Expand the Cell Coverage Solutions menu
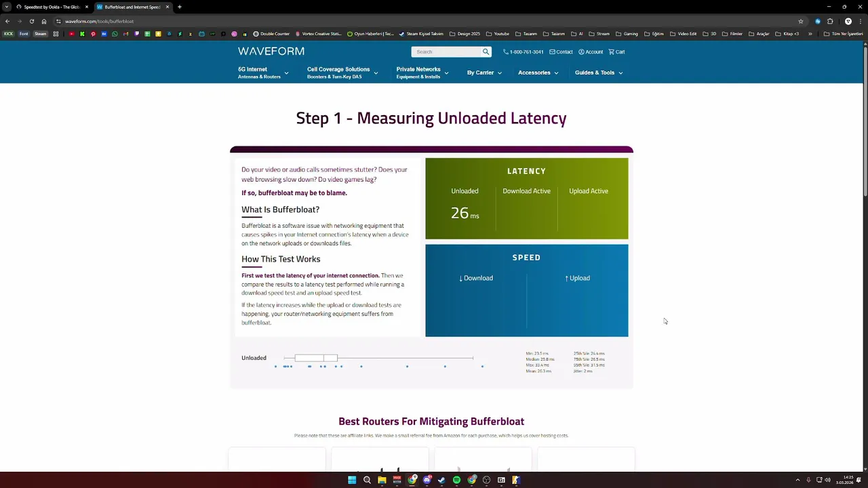The width and height of the screenshot is (868, 488). point(342,73)
